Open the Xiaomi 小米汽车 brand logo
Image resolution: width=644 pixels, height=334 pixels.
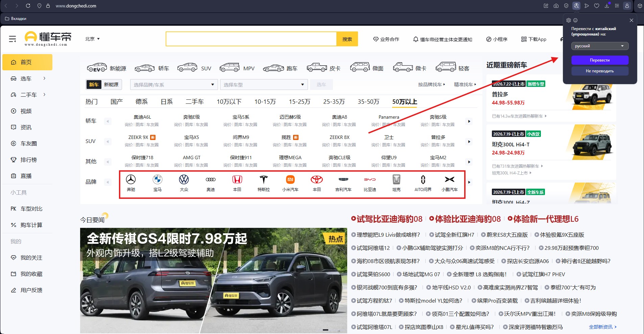click(x=290, y=180)
